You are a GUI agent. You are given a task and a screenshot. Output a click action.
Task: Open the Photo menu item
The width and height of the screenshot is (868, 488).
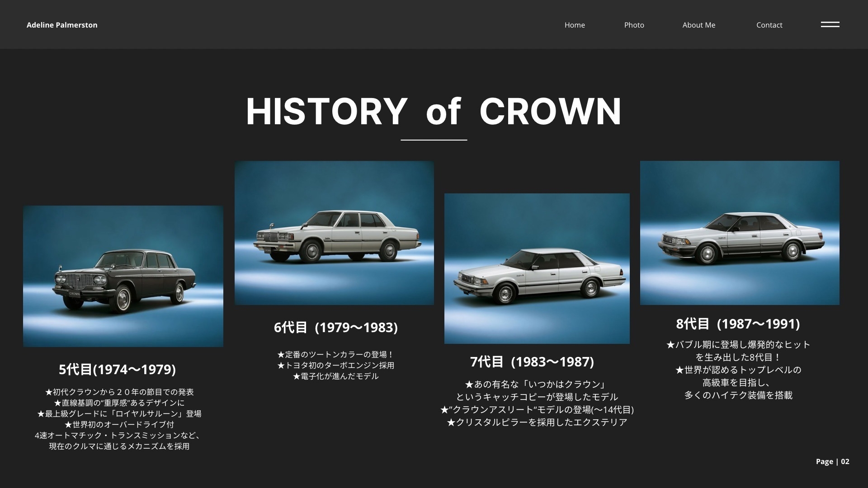(x=634, y=25)
